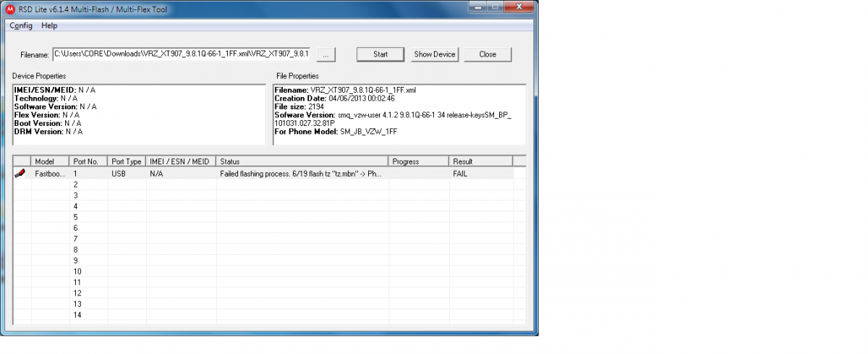Select the Model column header
Screen dimensions: 868x354
51,161
